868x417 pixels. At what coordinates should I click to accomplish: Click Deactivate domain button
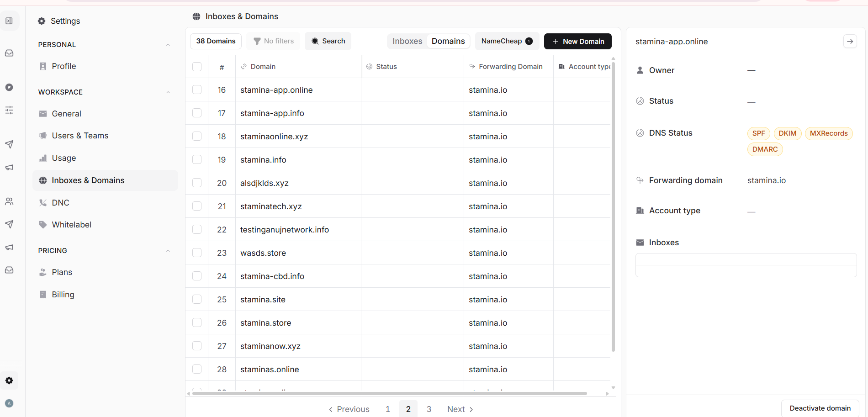820,408
